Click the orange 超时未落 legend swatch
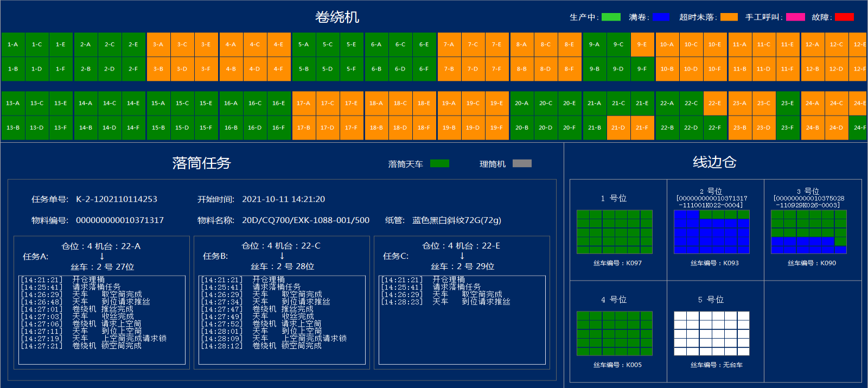868x388 pixels. 729,17
